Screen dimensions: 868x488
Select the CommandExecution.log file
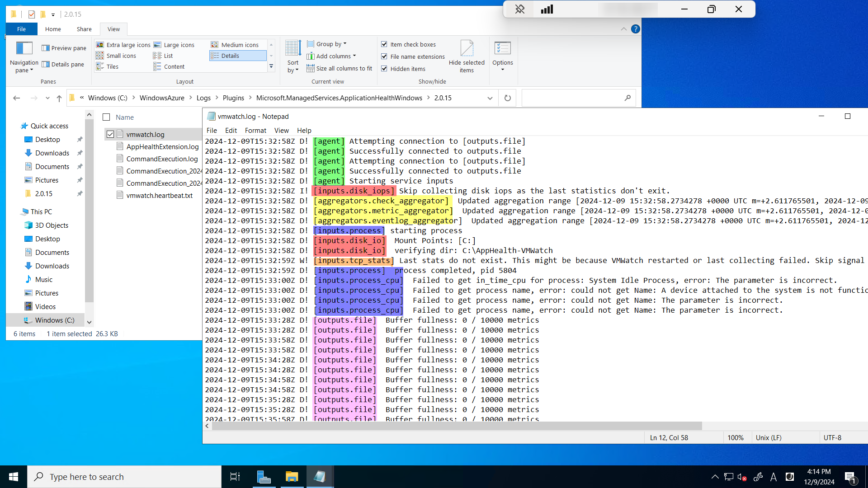pos(162,159)
